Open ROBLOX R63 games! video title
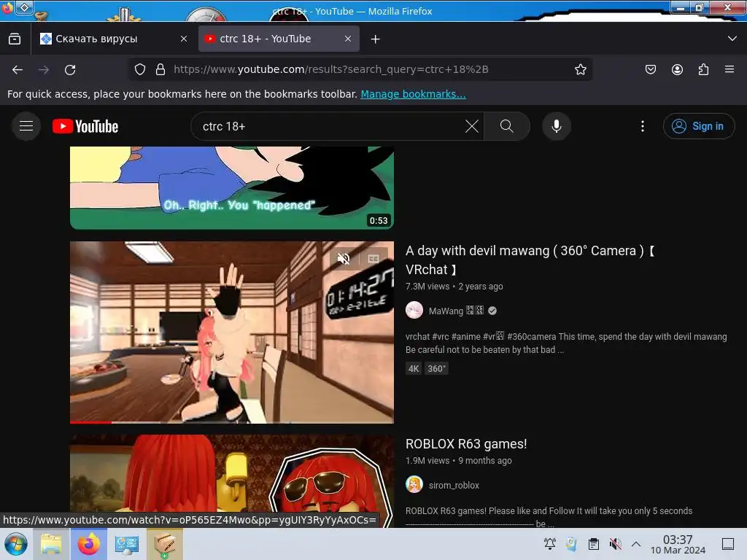Image resolution: width=747 pixels, height=560 pixels. point(466,444)
